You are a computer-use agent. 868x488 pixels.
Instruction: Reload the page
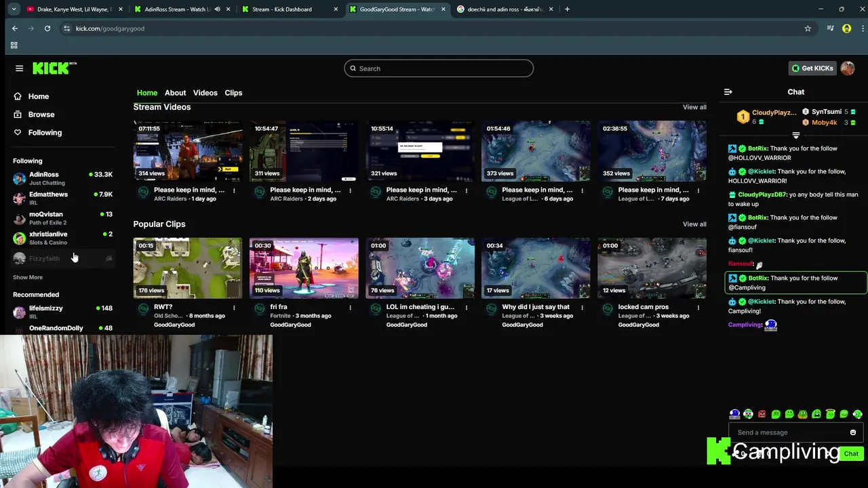[x=47, y=28]
